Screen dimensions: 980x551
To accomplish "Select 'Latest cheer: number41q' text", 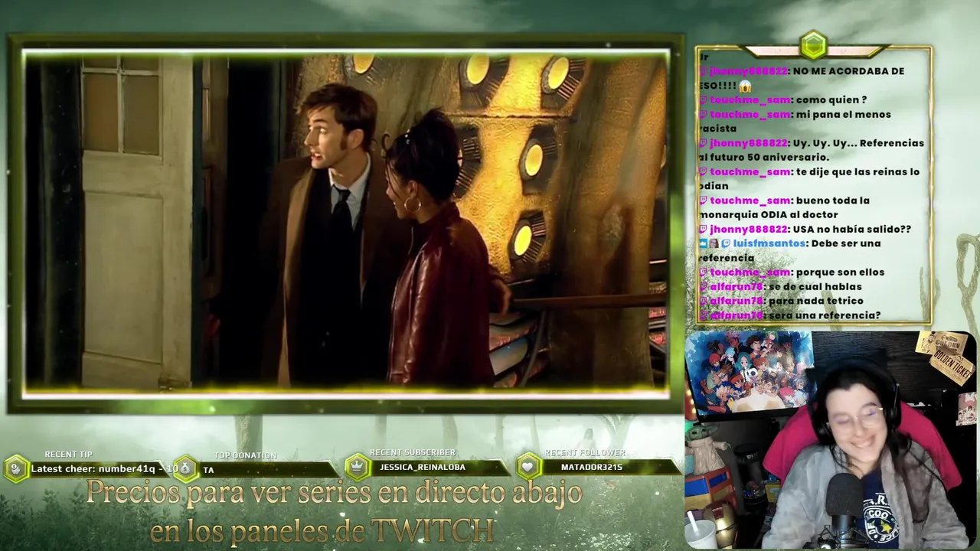I will 93,468.
